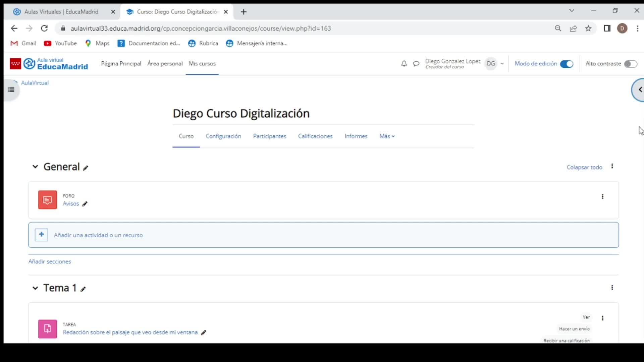The width and height of the screenshot is (644, 362).
Task: Open course index drawer icon
Action: click(x=11, y=89)
